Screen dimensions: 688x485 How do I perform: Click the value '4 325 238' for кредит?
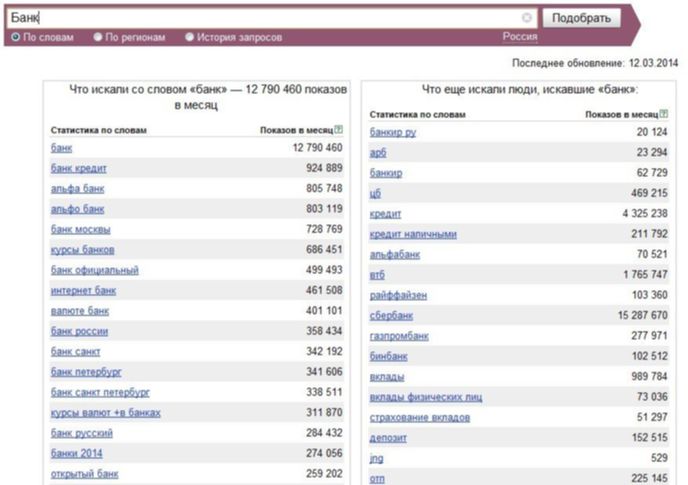point(645,213)
